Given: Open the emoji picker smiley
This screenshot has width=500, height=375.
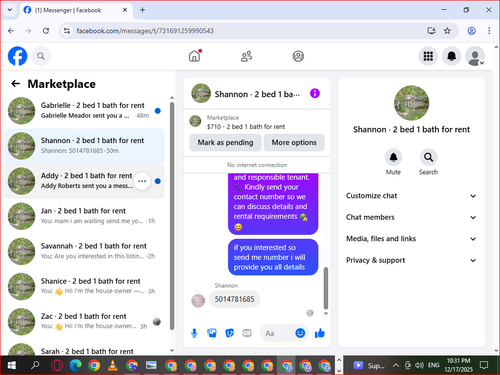Looking at the screenshot, I should [300, 333].
